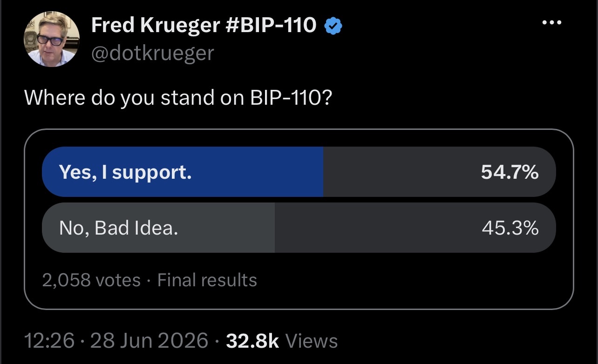Open the 12:26 timestamp link

point(49,341)
